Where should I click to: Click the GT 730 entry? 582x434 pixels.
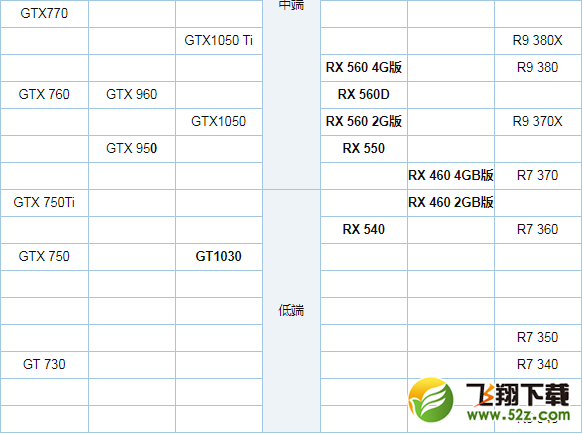pos(44,364)
